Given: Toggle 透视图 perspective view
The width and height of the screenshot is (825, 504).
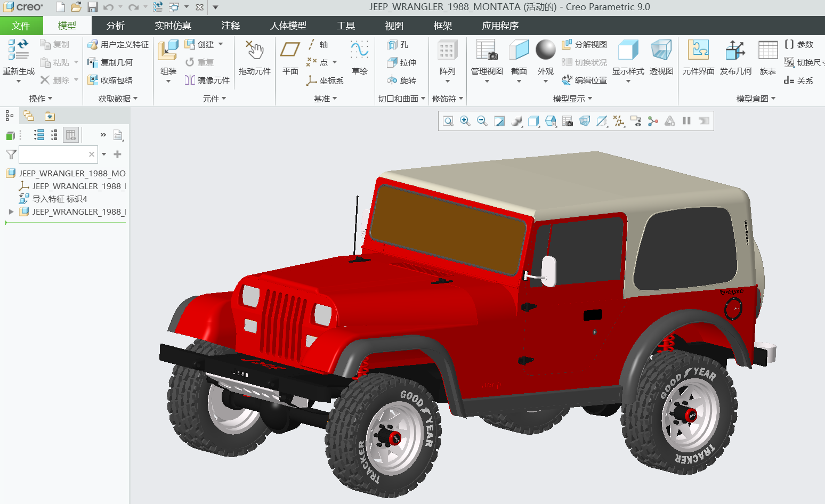Looking at the screenshot, I should click(661, 56).
